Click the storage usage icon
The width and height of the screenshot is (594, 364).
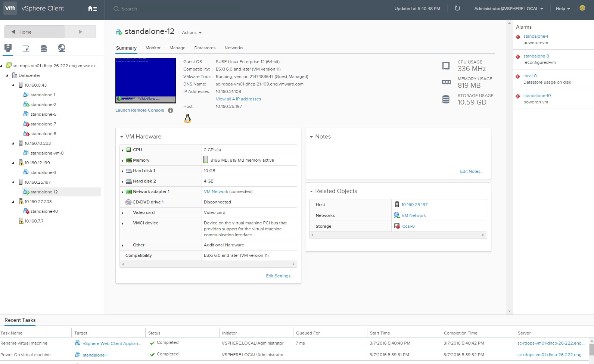(446, 99)
